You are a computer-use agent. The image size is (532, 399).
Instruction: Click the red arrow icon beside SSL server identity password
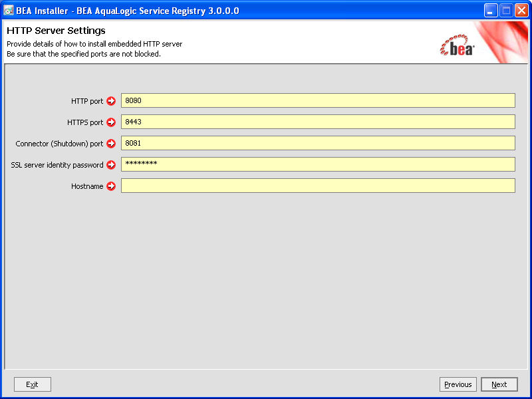pyautogui.click(x=111, y=165)
